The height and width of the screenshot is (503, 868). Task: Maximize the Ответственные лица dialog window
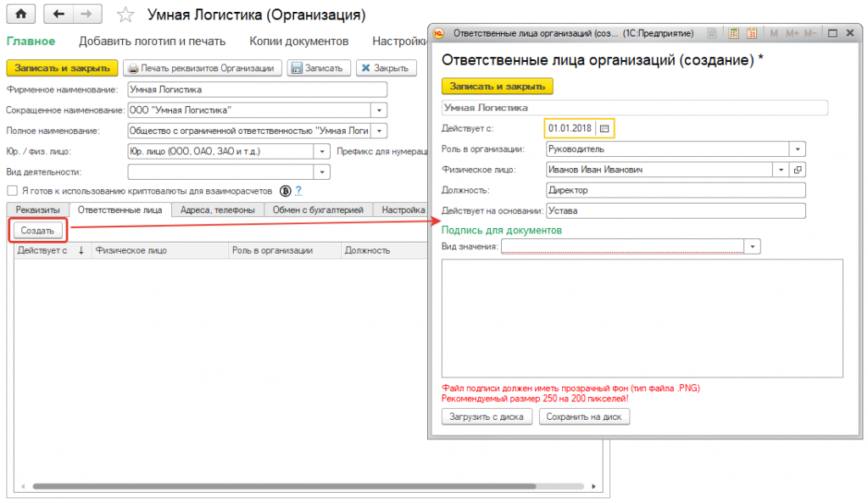point(832,33)
